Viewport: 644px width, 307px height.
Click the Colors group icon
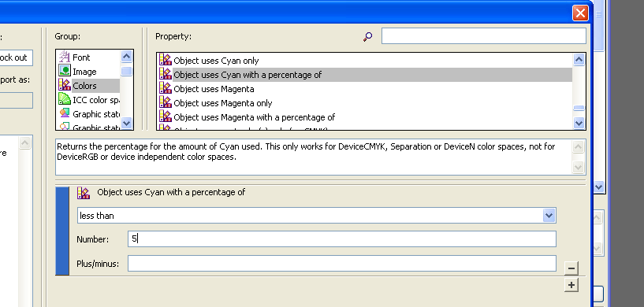[64, 85]
